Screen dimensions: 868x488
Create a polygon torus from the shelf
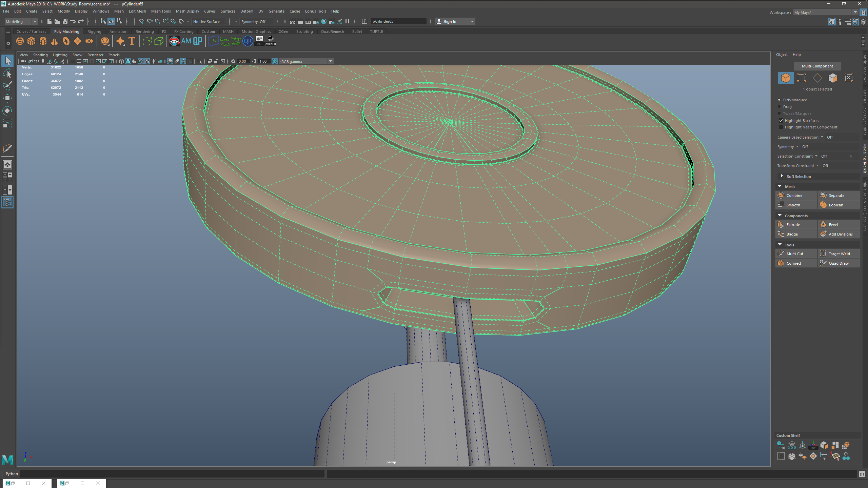tap(66, 41)
